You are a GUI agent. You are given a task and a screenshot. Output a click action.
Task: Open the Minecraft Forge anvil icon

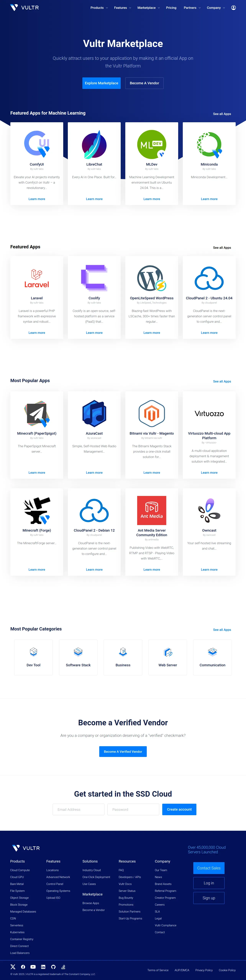click(37, 511)
